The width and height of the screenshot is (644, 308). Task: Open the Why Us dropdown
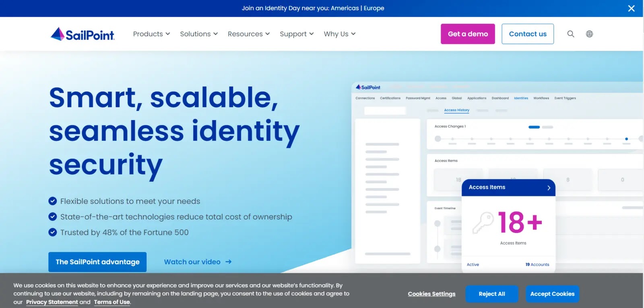(340, 34)
